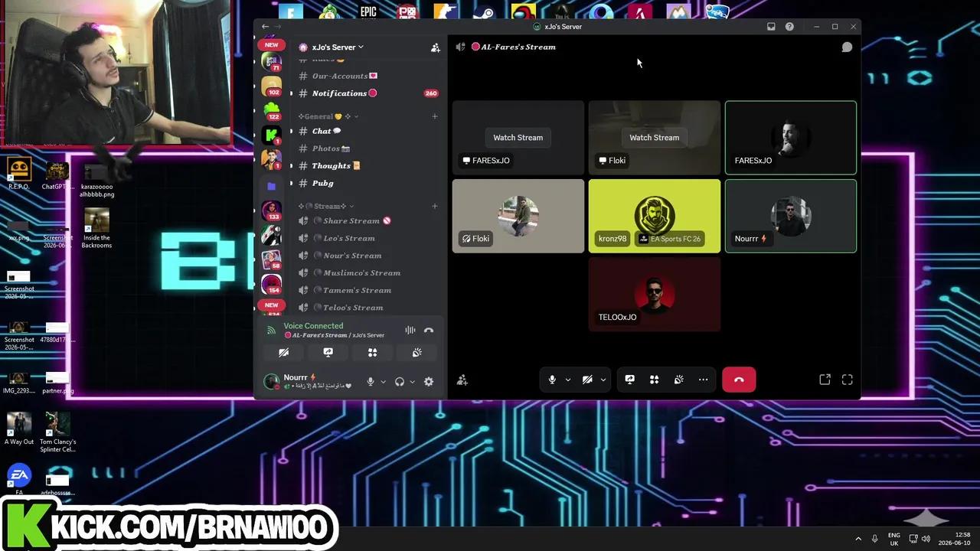
Task: Mute microphone in user panel
Action: [371, 382]
